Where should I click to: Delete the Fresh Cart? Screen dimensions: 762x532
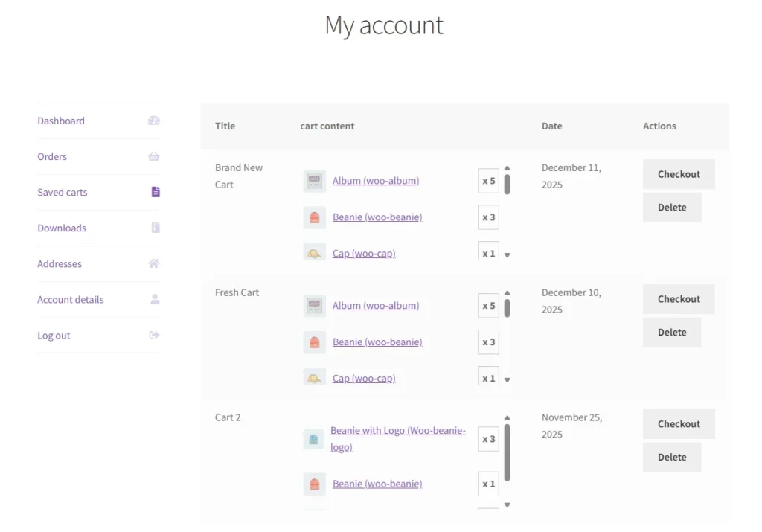coord(672,332)
